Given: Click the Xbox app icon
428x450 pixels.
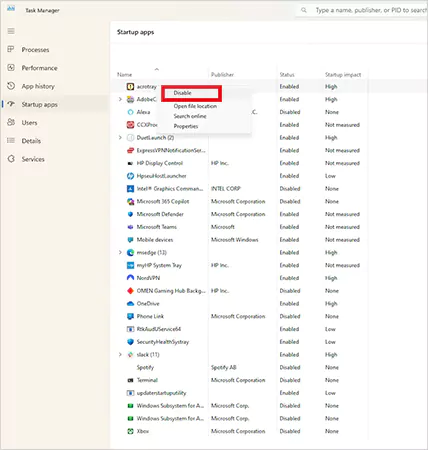Looking at the screenshot, I should coord(130,431).
